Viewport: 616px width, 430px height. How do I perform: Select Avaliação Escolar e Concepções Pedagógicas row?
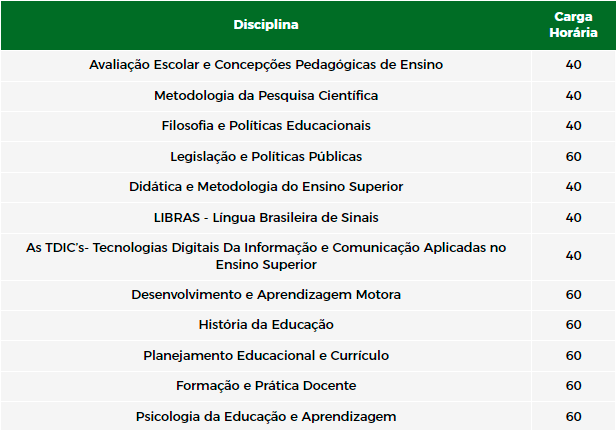(308, 65)
